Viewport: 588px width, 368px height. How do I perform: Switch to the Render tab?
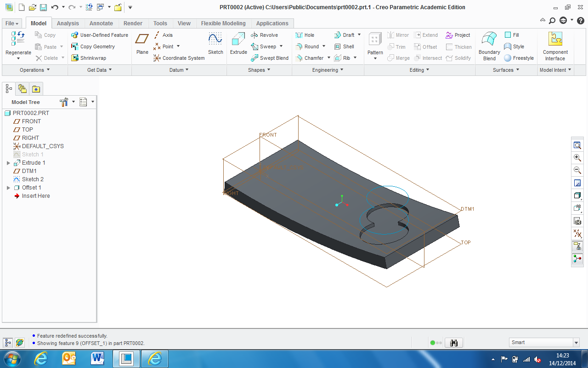(133, 23)
